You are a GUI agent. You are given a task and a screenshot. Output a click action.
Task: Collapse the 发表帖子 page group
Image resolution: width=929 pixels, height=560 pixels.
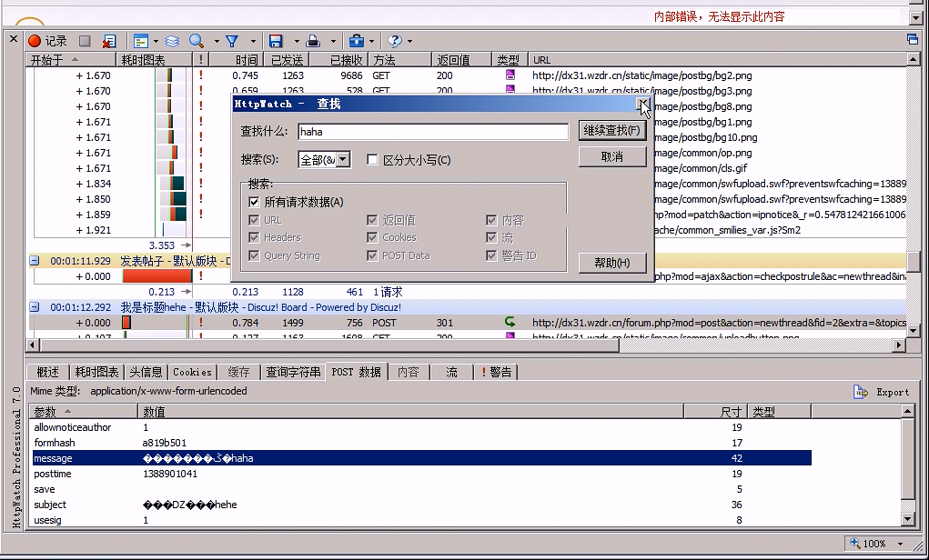pos(35,261)
